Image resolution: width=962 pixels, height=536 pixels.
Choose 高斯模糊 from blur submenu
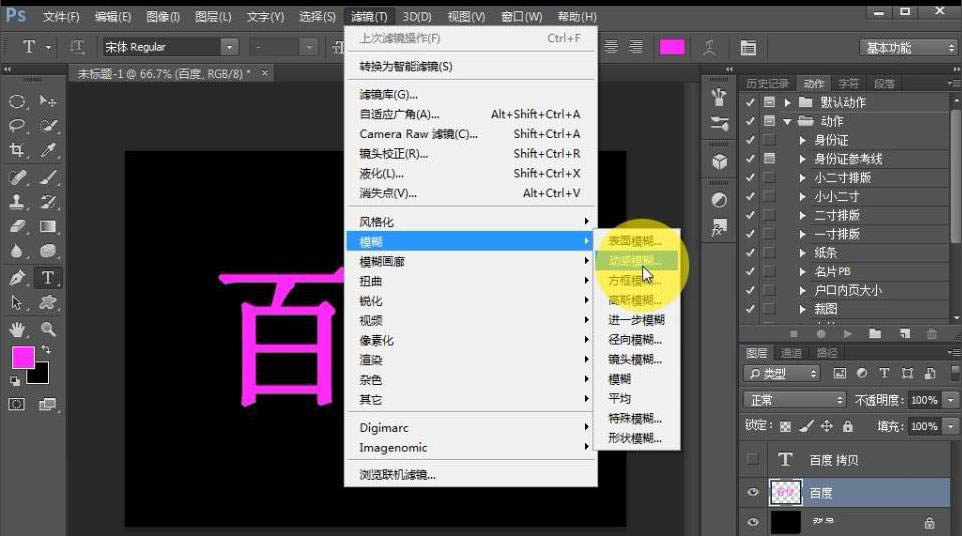[x=636, y=301]
